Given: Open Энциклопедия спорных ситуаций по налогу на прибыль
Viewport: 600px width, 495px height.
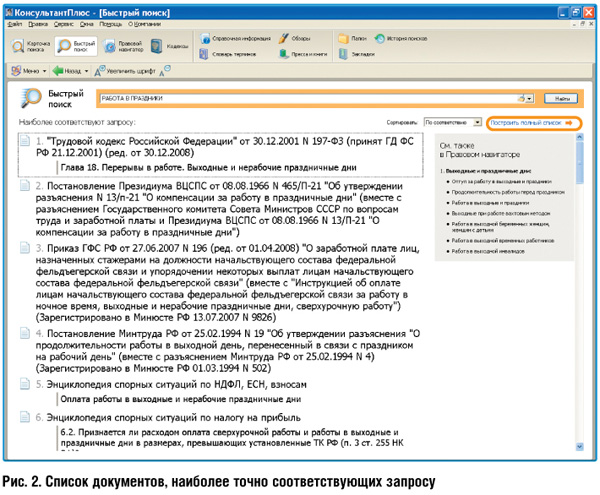Looking at the screenshot, I should 173,417.
